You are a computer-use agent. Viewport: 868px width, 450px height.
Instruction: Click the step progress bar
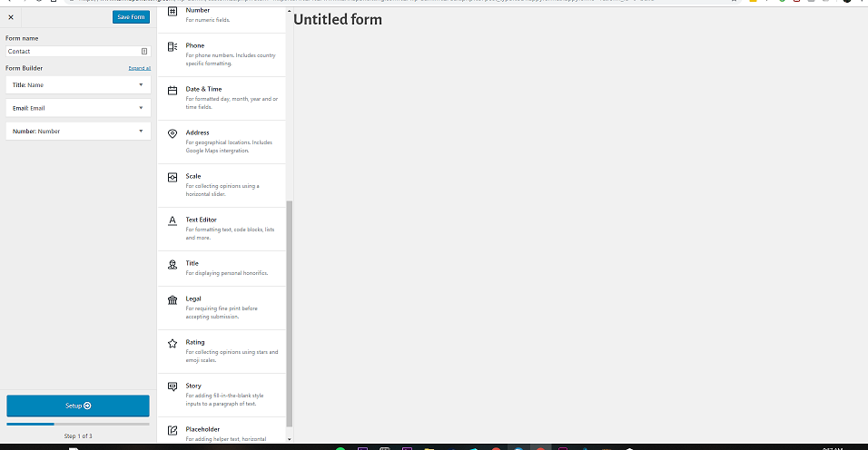[78, 424]
